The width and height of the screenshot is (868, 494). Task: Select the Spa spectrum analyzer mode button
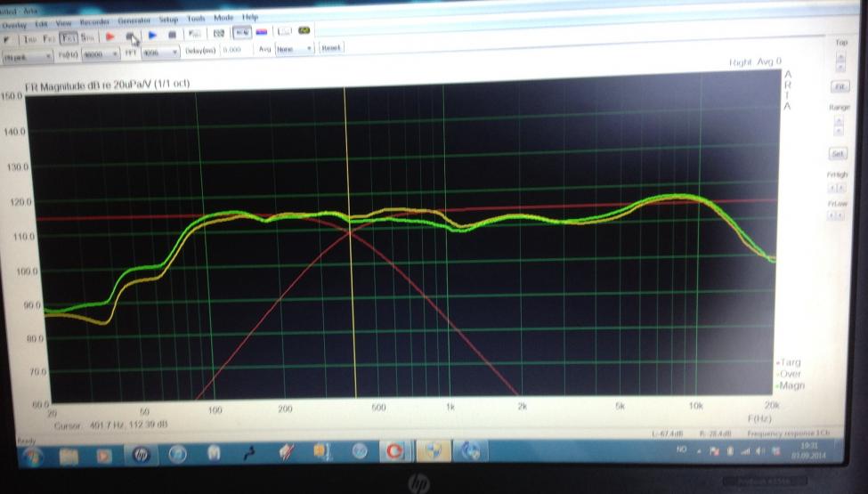pyautogui.click(x=87, y=37)
